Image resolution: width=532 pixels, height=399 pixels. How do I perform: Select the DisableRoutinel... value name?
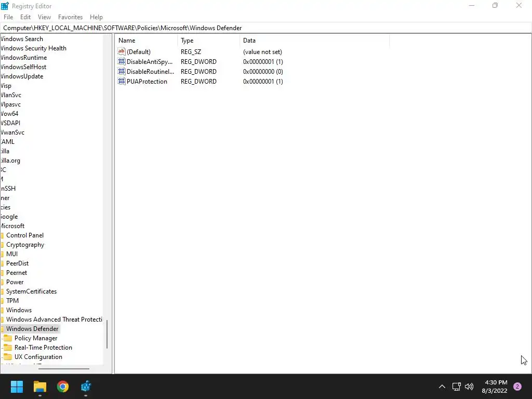(150, 71)
